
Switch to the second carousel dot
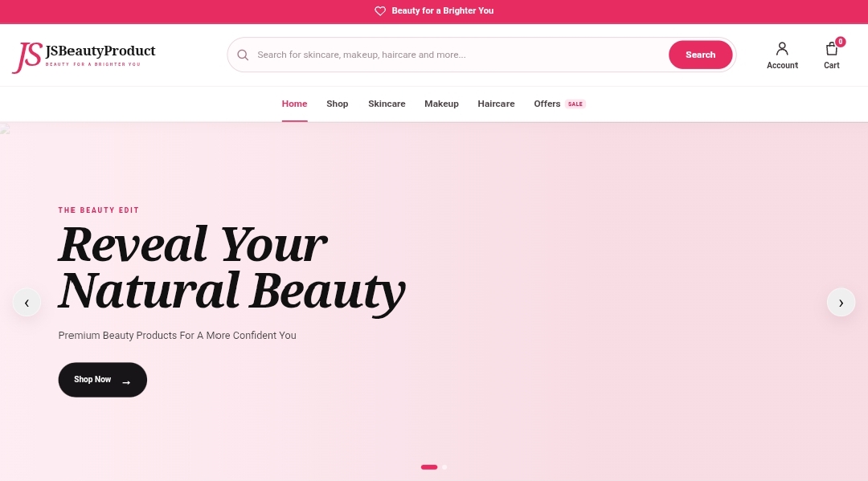tap(444, 467)
